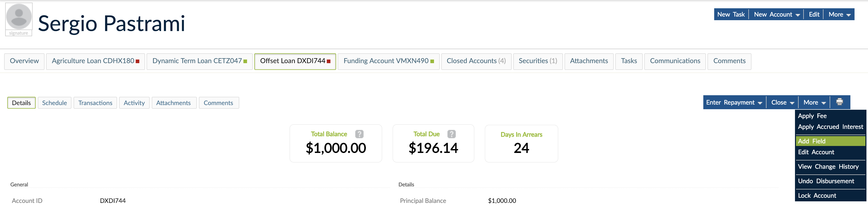Open the top More dropdown menu
Screen dimensions: 868x206
tap(839, 14)
